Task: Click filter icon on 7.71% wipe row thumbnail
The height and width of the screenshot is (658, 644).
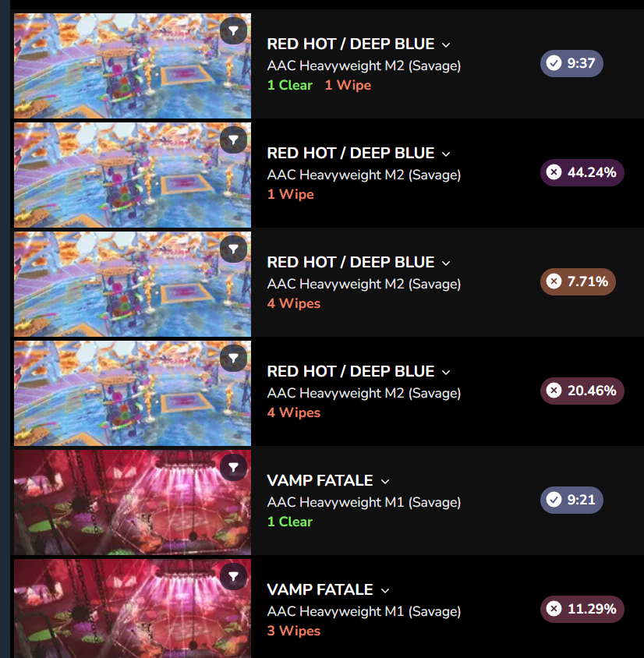Action: point(233,249)
